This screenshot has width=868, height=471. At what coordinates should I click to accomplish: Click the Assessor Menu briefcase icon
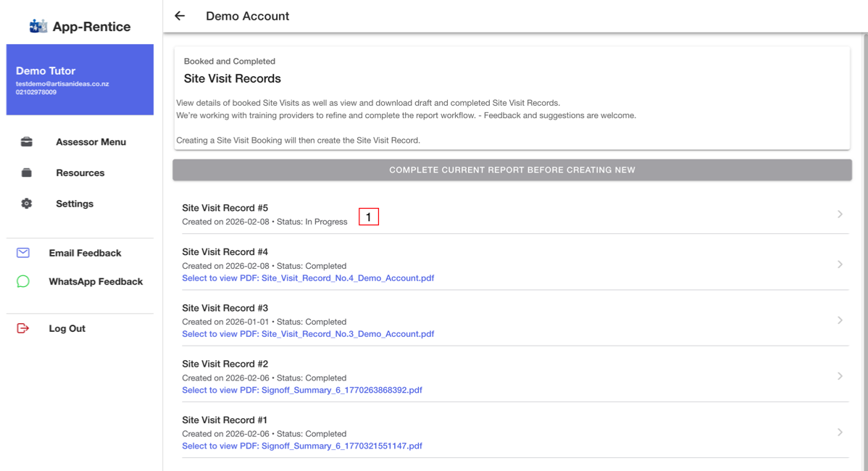tap(27, 142)
